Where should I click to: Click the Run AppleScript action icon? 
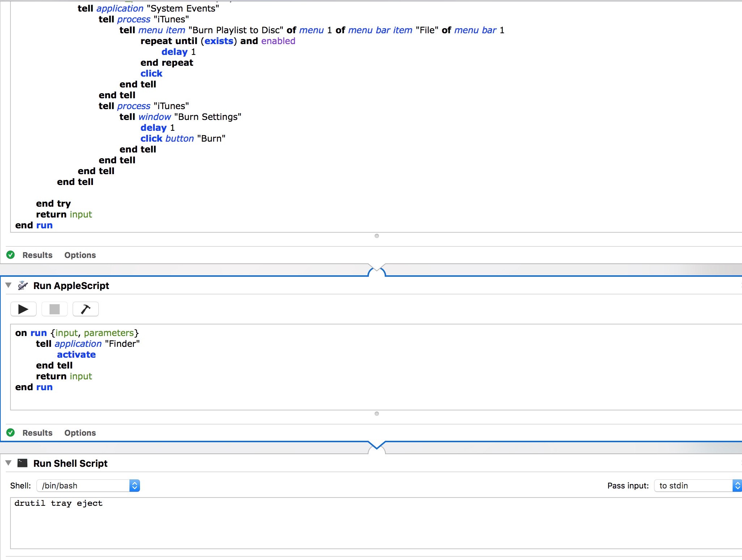click(23, 285)
